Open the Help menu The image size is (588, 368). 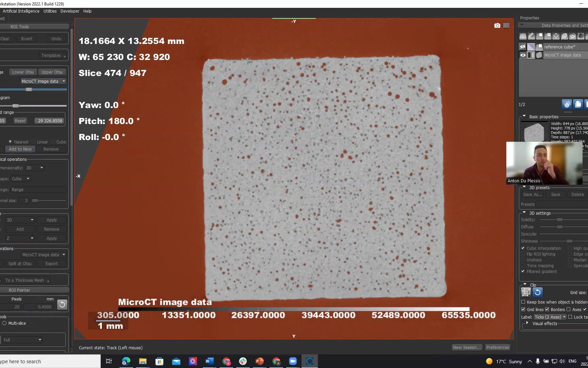coord(87,11)
